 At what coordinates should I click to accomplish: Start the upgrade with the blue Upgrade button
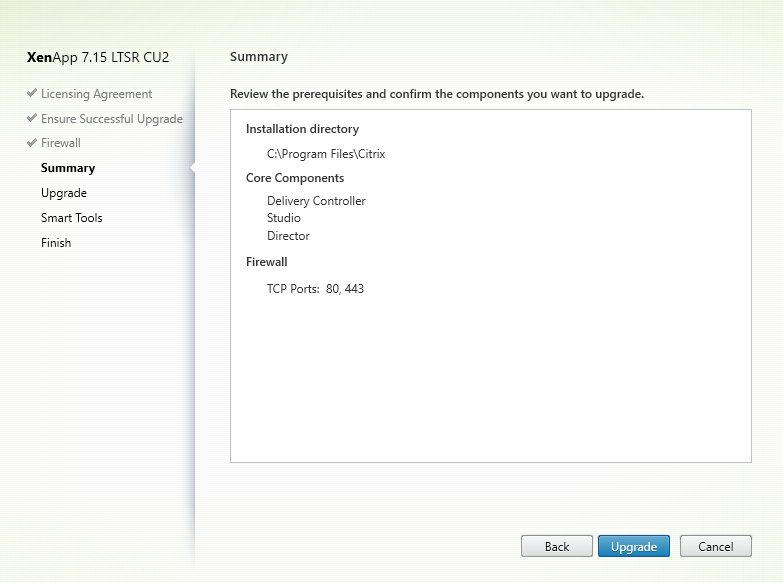pyautogui.click(x=634, y=546)
